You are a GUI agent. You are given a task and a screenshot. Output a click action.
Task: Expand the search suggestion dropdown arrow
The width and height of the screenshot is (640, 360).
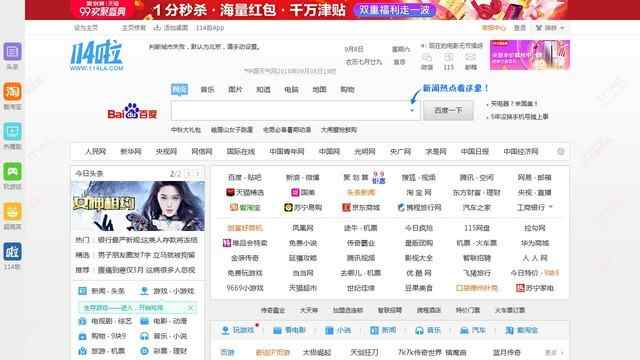412,111
